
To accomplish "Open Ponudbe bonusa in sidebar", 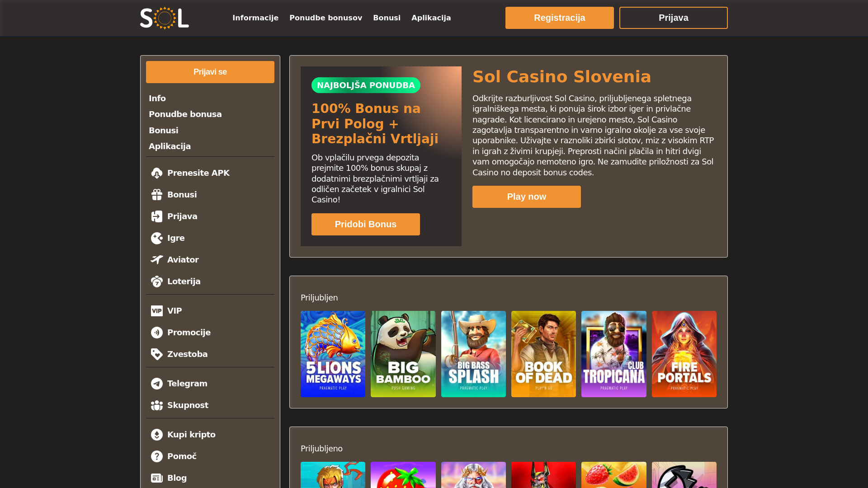I will [185, 114].
